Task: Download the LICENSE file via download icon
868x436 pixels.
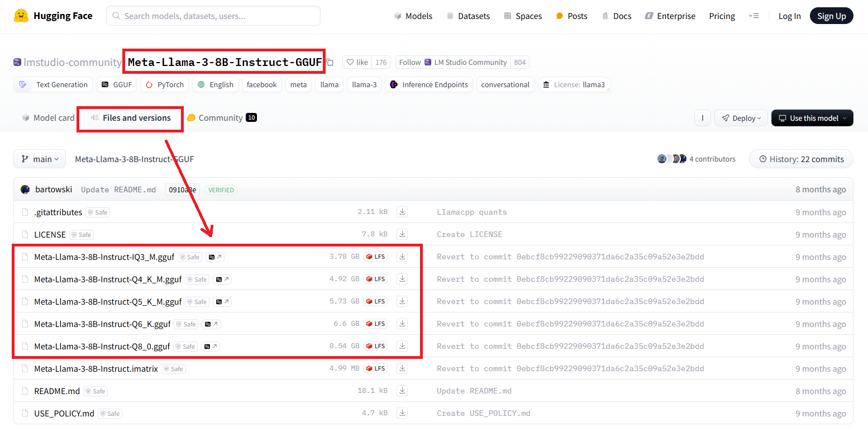Action: [402, 234]
